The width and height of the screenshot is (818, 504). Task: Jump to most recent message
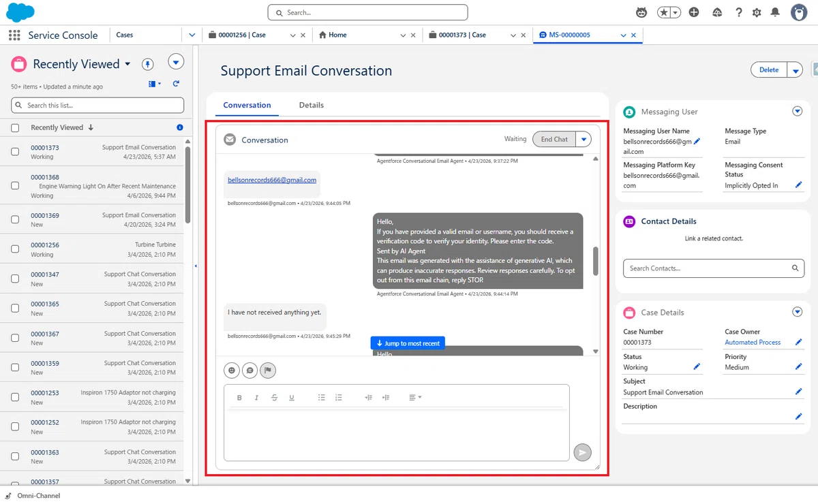pyautogui.click(x=408, y=343)
